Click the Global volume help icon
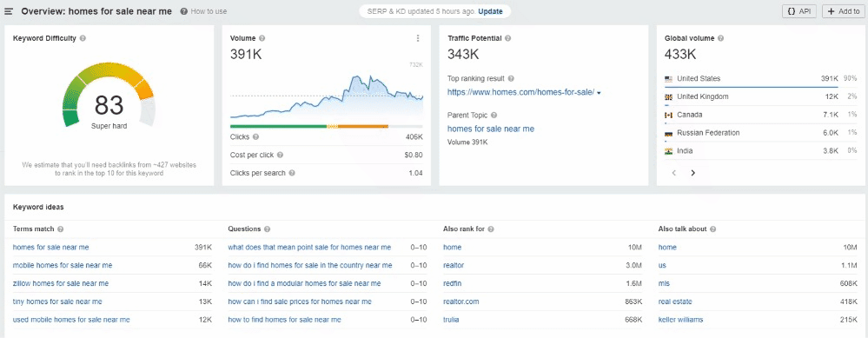Image resolution: width=868 pixels, height=338 pixels. point(721,39)
